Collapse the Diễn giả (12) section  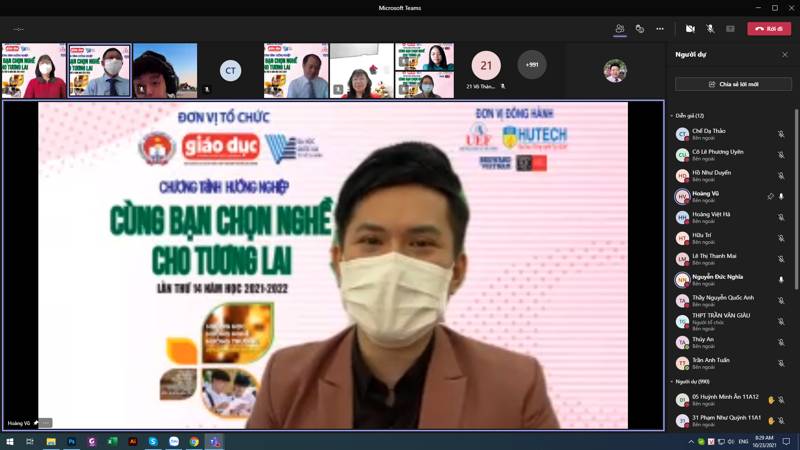pos(672,116)
